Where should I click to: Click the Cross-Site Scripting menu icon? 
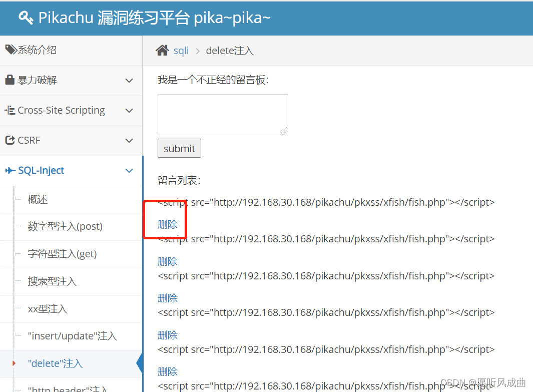coord(10,110)
